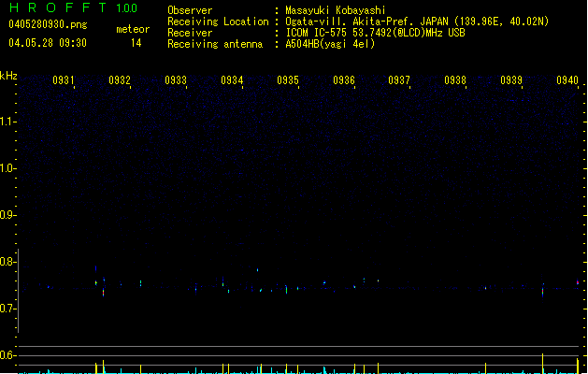
Task: Click the 0.9 kHz axis label
Action: pos(7,215)
